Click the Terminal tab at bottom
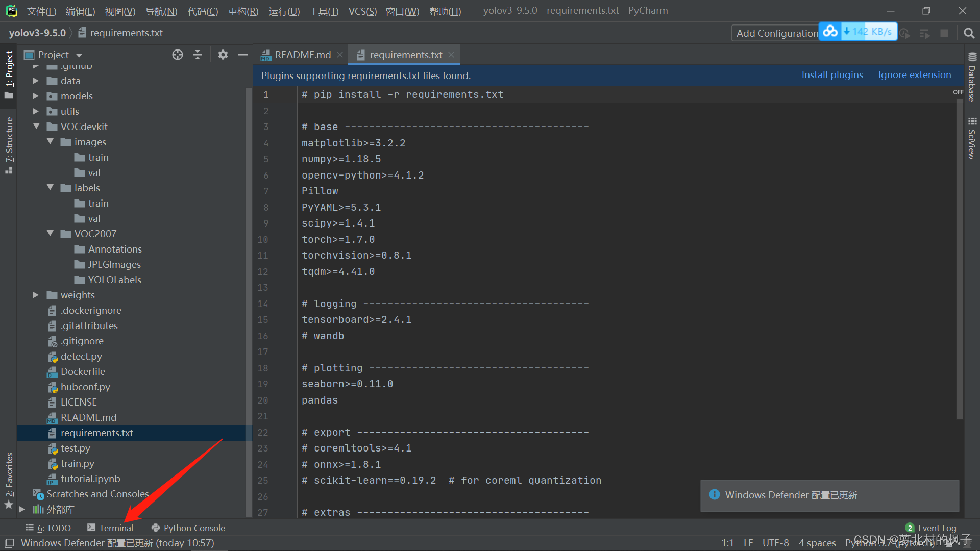 [x=110, y=528]
